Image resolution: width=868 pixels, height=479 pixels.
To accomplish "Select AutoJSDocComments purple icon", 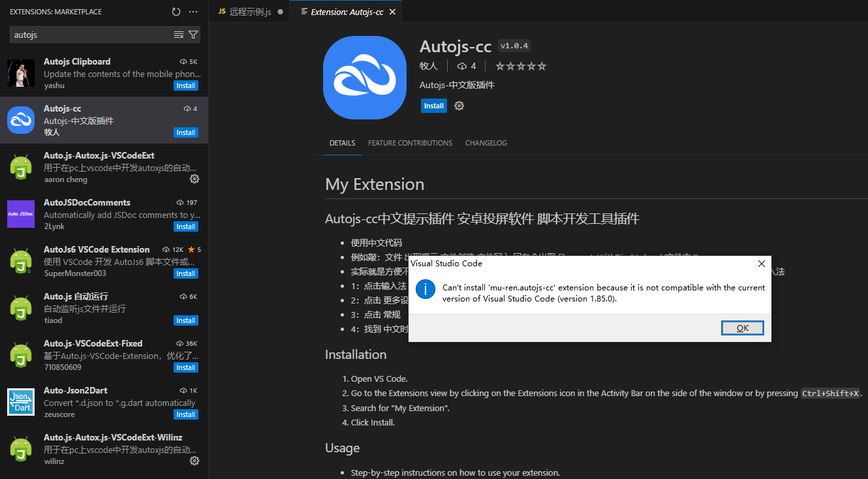I will point(21,214).
